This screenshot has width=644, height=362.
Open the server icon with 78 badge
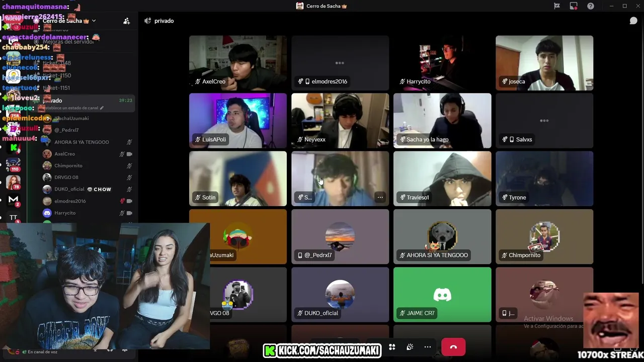point(13,182)
